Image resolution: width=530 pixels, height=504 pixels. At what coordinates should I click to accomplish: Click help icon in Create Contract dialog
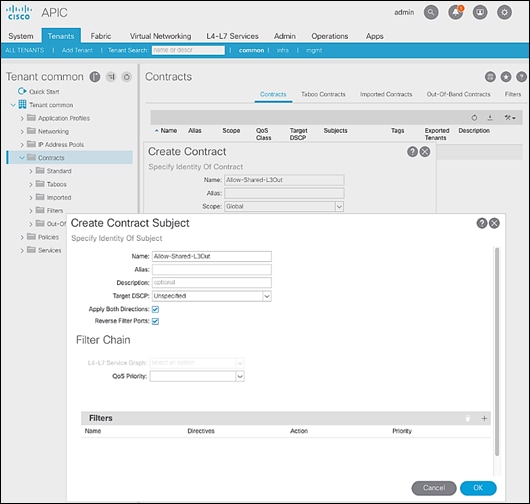412,152
